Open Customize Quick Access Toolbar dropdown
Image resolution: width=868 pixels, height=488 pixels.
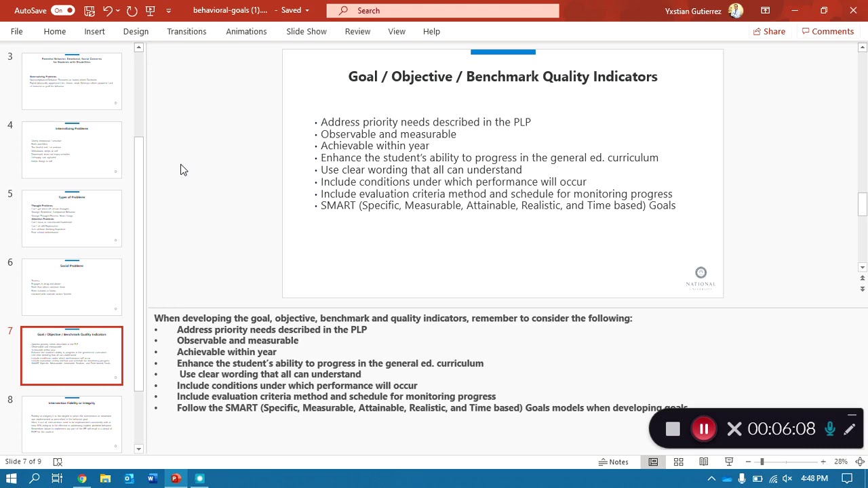point(168,10)
